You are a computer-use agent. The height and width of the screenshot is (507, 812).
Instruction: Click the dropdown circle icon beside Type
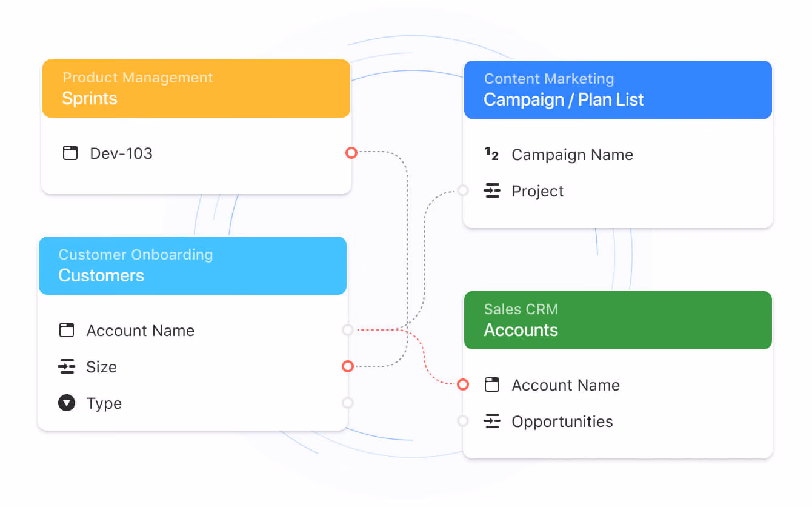(x=67, y=403)
